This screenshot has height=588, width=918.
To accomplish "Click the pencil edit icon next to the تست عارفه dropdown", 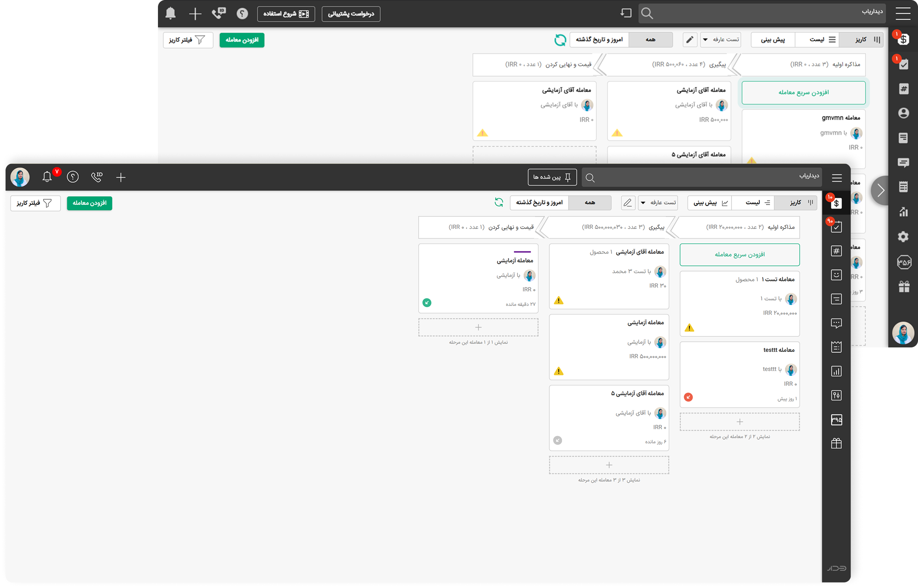I will coord(628,203).
